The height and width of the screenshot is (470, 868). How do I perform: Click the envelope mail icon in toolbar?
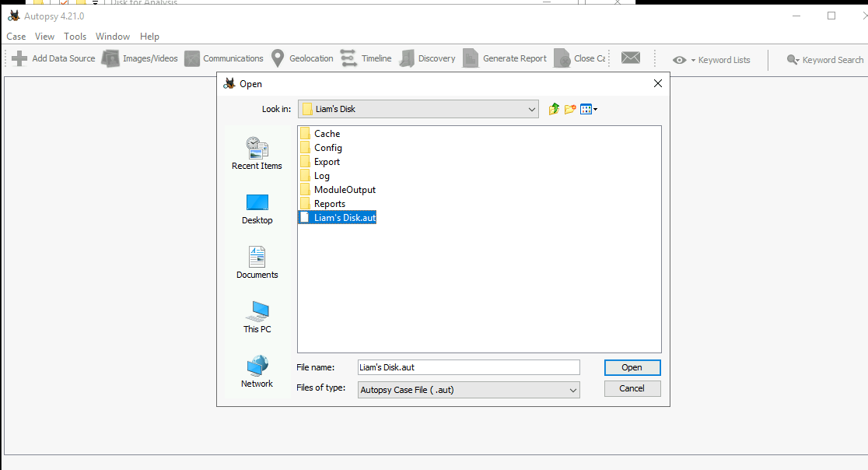pos(631,58)
